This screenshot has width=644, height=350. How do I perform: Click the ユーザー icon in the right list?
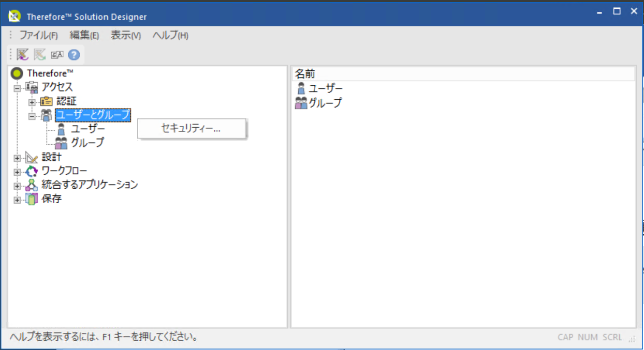point(301,88)
